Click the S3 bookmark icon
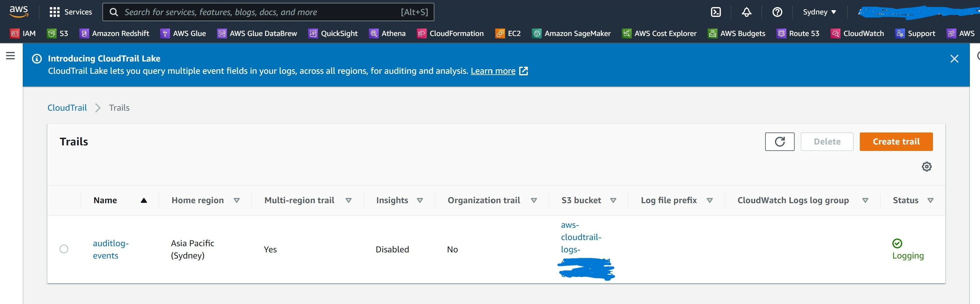Image resolution: width=980 pixels, height=304 pixels. [51, 34]
